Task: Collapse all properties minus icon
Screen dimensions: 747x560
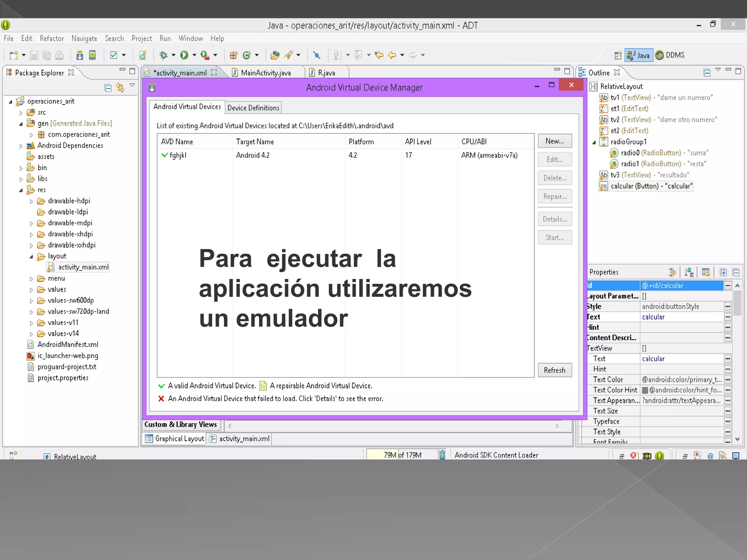Action: coord(736,272)
